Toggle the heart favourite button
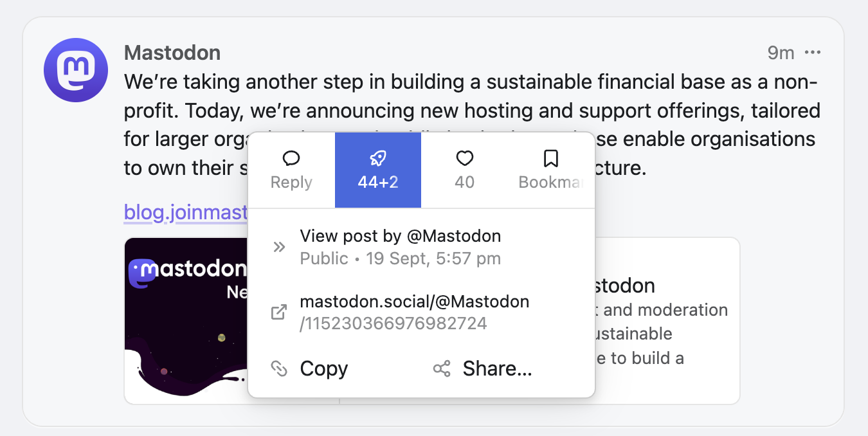The width and height of the screenshot is (868, 436). [464, 170]
